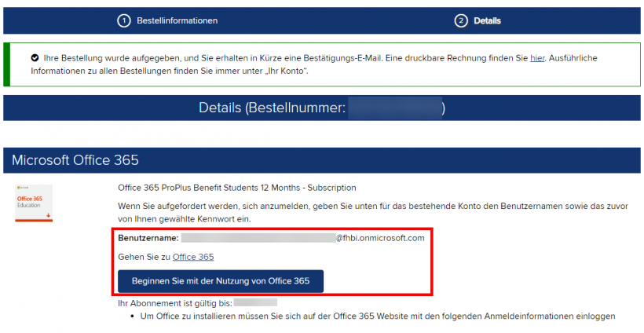Select the Details step tab
This screenshot has width=644, height=333.
[x=478, y=20]
